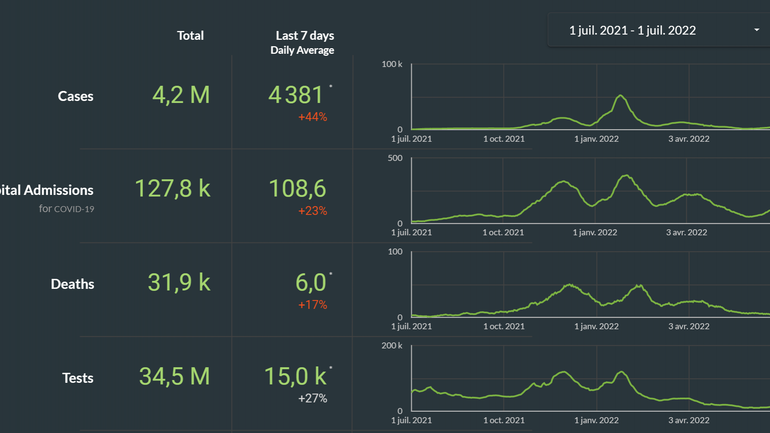Click the hospital admissions average 108,6
The width and height of the screenshot is (770, 433).
[297, 189]
